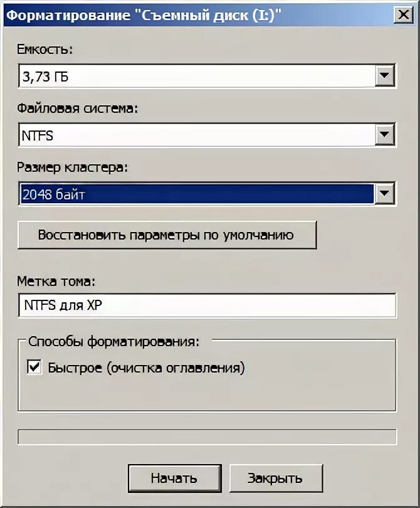Click the highlighted 2048 байт field
The image size is (420, 508).
(194, 194)
